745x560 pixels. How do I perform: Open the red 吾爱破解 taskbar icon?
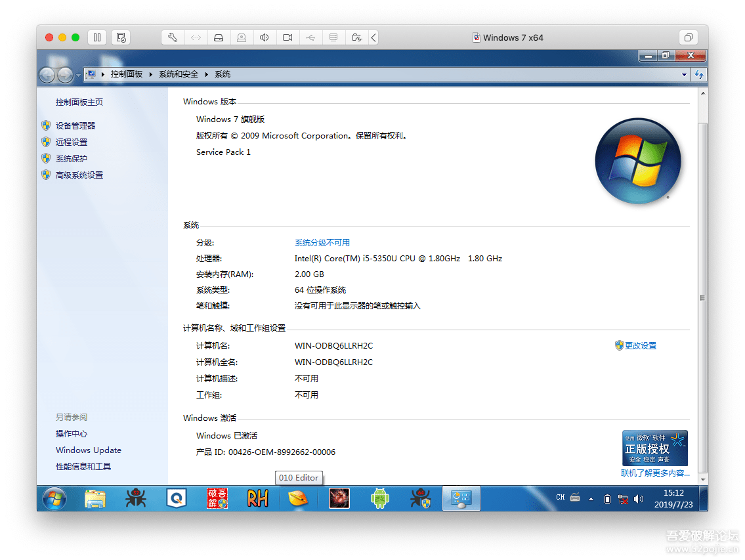coord(217,499)
